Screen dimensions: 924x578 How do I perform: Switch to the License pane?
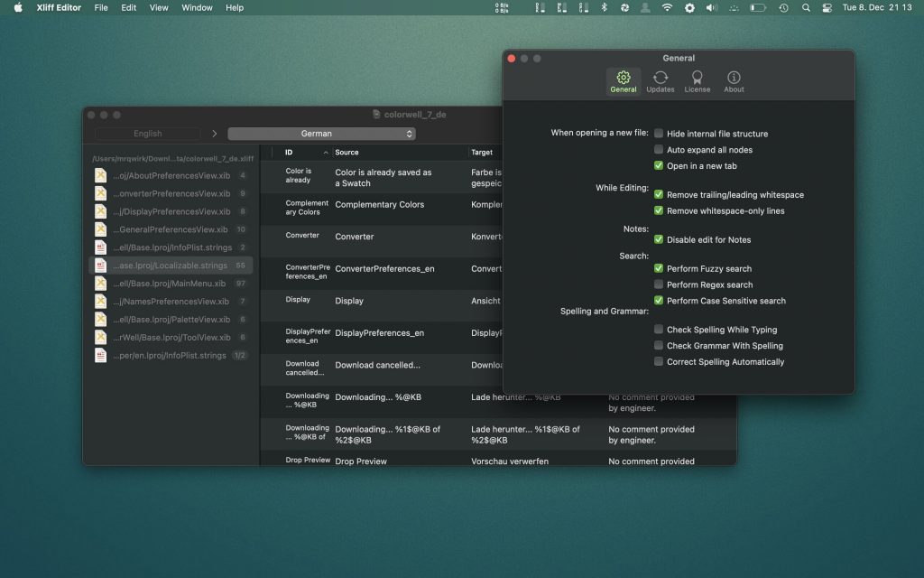pyautogui.click(x=698, y=79)
